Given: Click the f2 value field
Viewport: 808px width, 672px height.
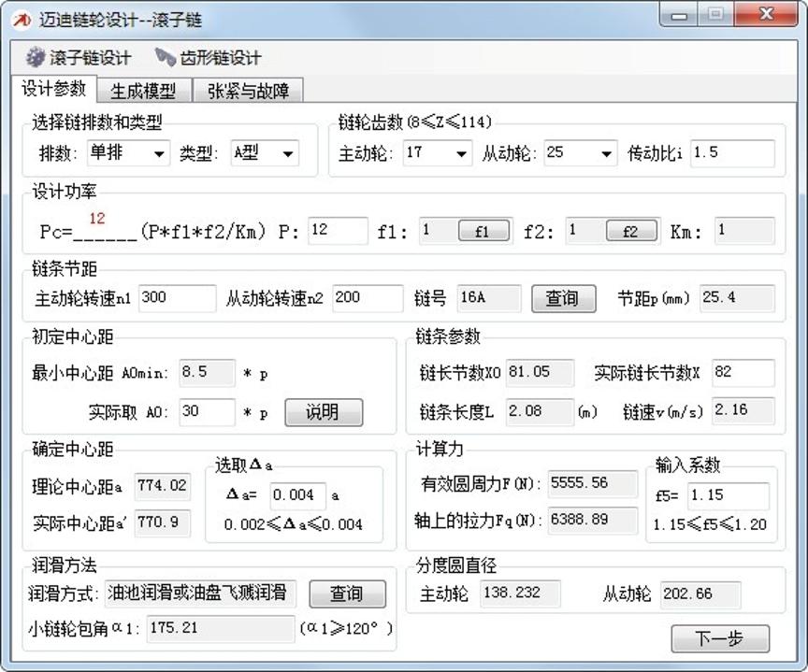Looking at the screenshot, I should click(x=584, y=230).
